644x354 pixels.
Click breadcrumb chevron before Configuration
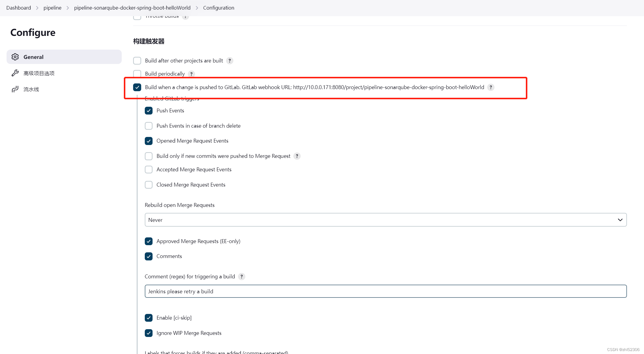click(x=197, y=8)
